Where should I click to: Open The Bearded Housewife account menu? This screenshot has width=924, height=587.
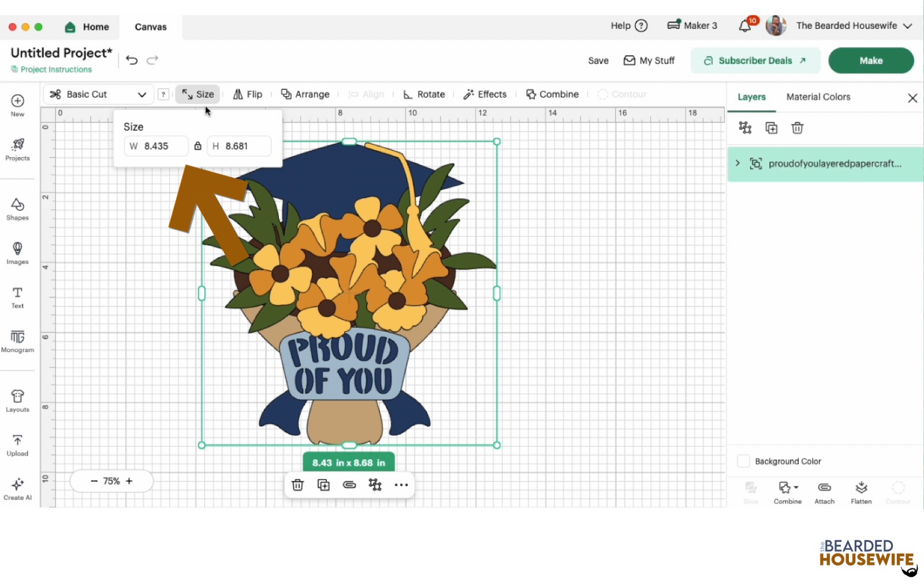pos(854,25)
